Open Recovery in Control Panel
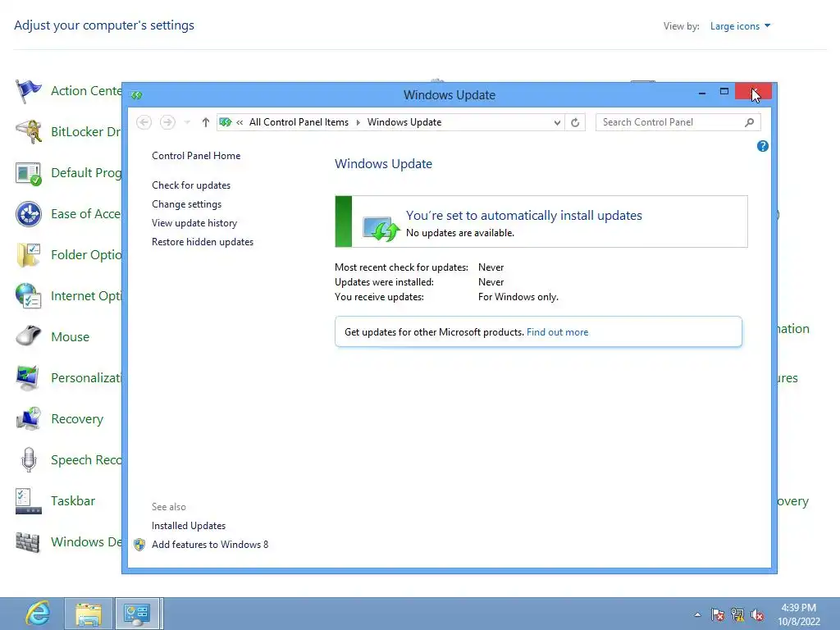This screenshot has width=840, height=630. pos(59,419)
